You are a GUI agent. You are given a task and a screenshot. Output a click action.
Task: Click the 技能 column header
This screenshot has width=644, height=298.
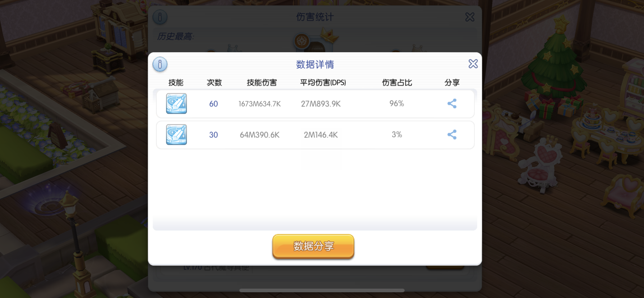tap(176, 83)
